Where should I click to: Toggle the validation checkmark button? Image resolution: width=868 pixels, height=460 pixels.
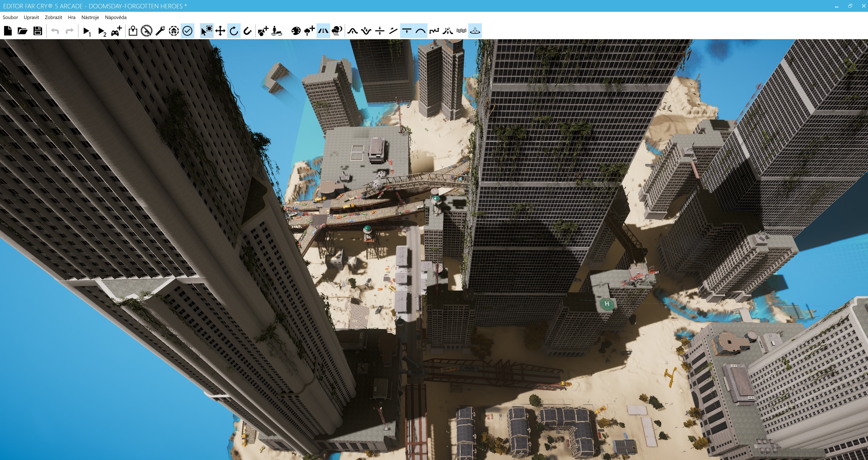click(187, 31)
